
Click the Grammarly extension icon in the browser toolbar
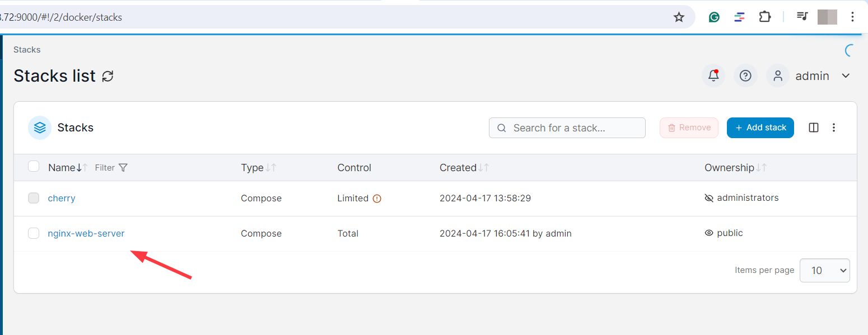(x=713, y=17)
